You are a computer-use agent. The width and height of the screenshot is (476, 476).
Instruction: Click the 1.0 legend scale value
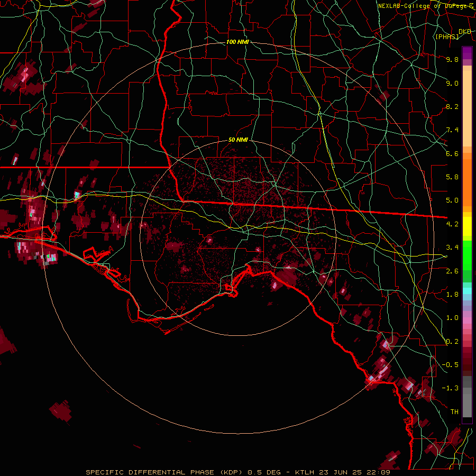(452, 318)
